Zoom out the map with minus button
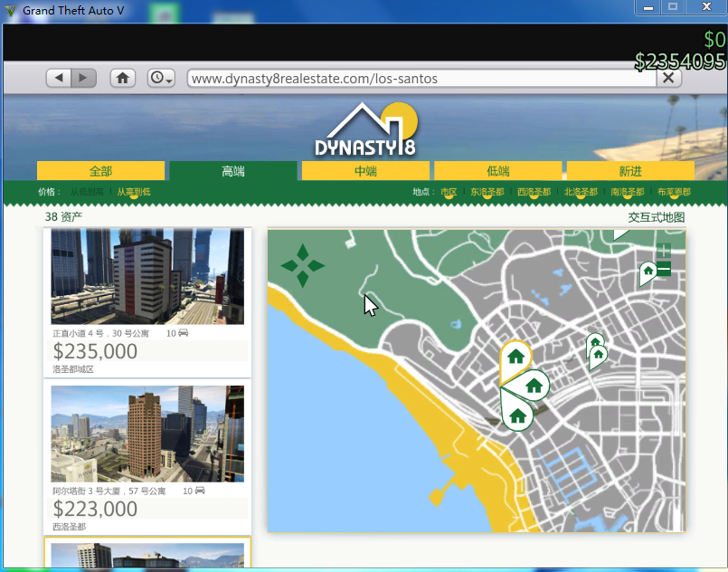728x572 pixels. coord(664,269)
